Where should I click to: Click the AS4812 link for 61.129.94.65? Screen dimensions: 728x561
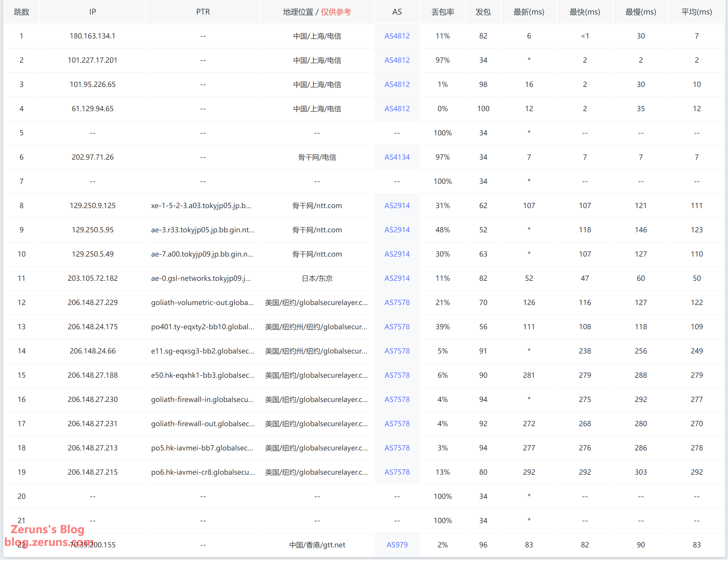coord(397,109)
